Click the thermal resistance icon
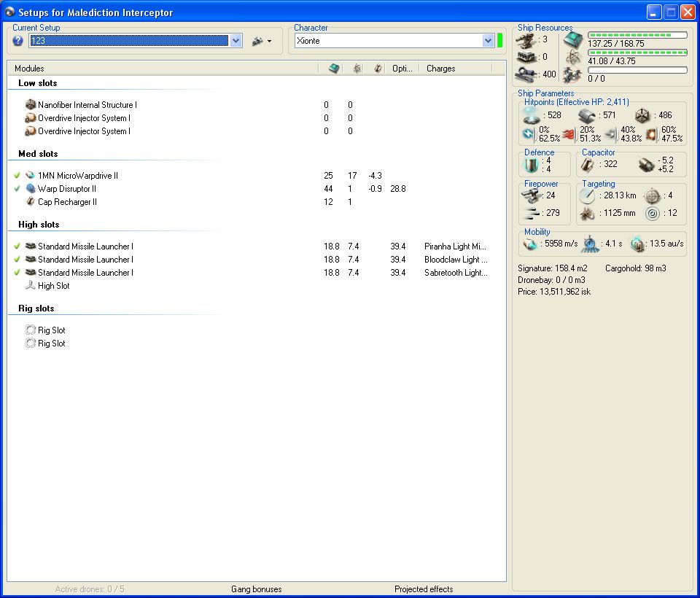Image resolution: width=700 pixels, height=598 pixels. click(x=569, y=134)
